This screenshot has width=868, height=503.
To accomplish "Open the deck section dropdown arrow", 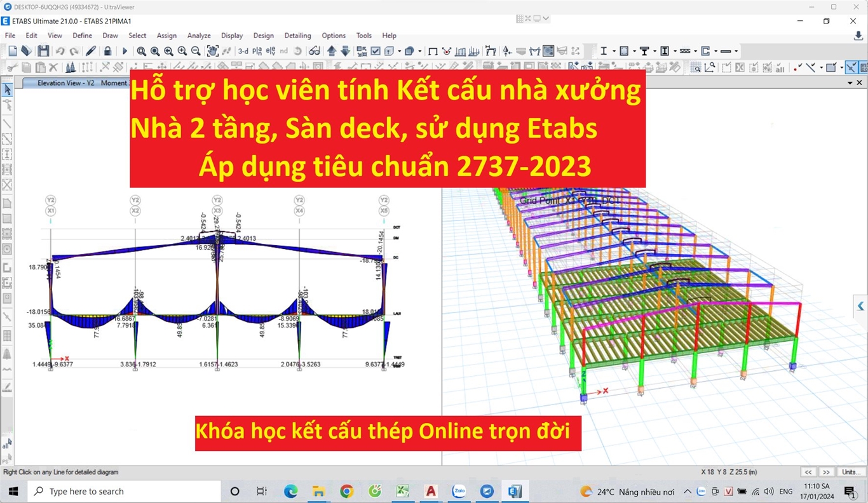I will 695,51.
